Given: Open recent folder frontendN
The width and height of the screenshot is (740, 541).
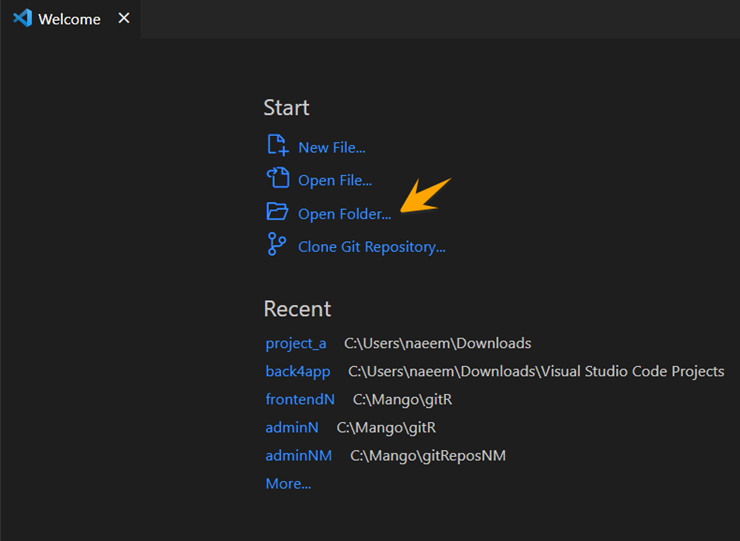Looking at the screenshot, I should coord(300,399).
